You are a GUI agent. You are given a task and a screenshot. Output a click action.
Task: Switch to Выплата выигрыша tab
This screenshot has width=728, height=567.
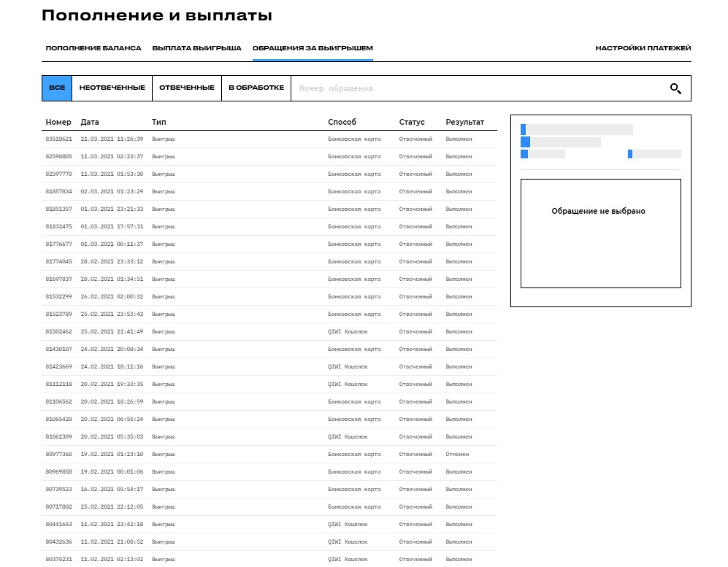pos(197,48)
